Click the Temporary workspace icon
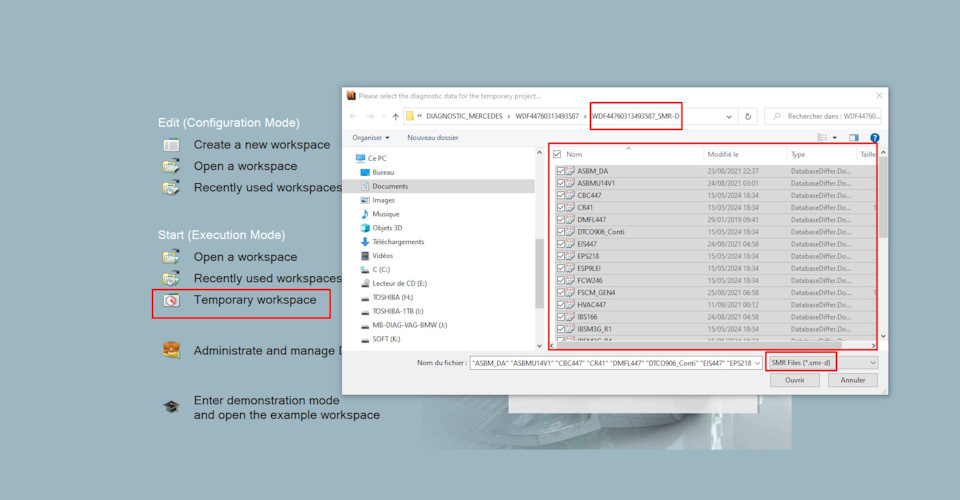The width and height of the screenshot is (960, 500). pos(172,300)
